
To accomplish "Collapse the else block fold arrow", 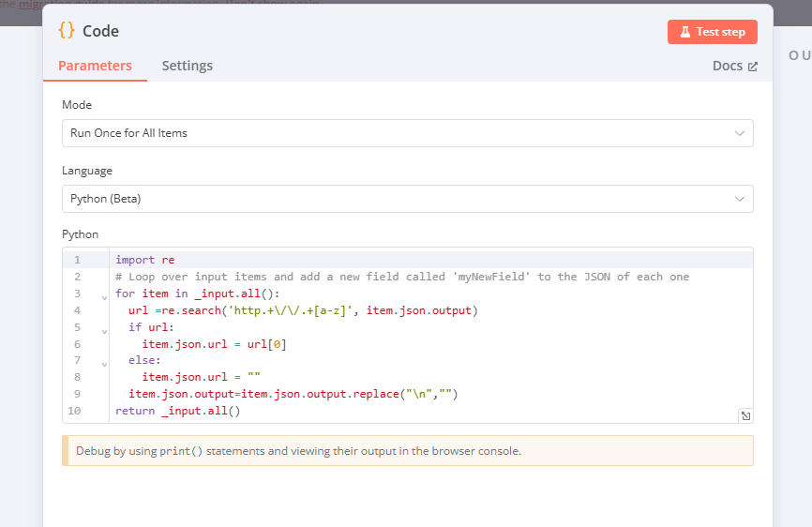I will [x=104, y=365].
